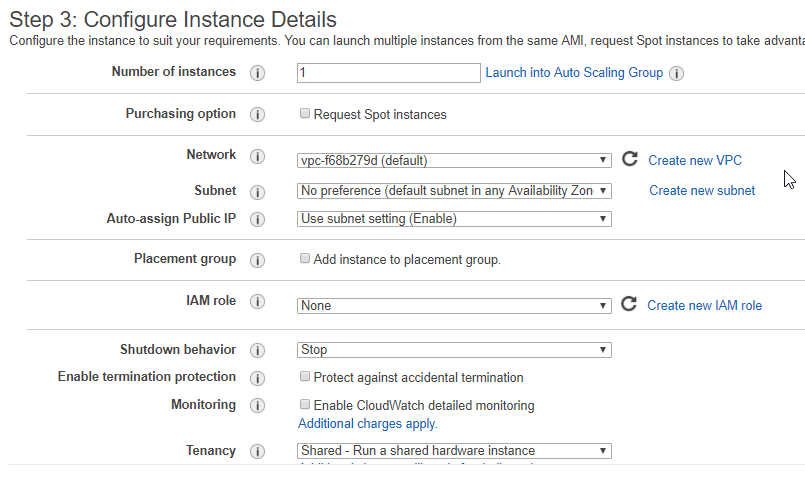Screen dimensions: 805x493
Task: Expand the Subnet dropdown
Action: (x=454, y=191)
